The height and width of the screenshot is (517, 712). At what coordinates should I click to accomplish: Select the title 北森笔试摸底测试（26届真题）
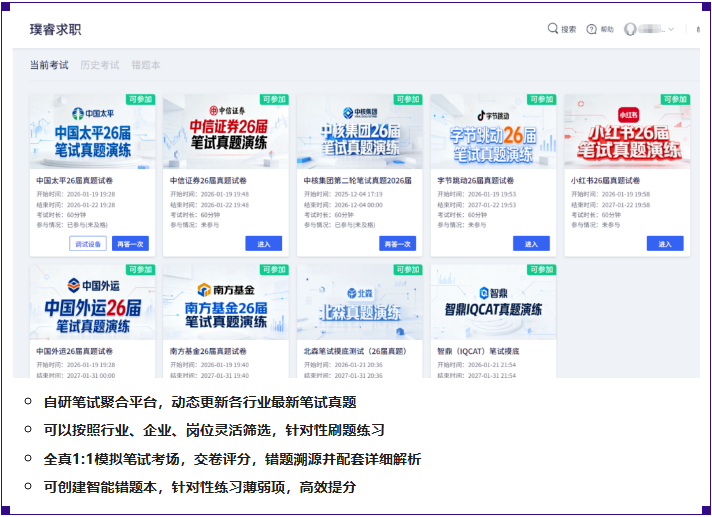tap(355, 351)
